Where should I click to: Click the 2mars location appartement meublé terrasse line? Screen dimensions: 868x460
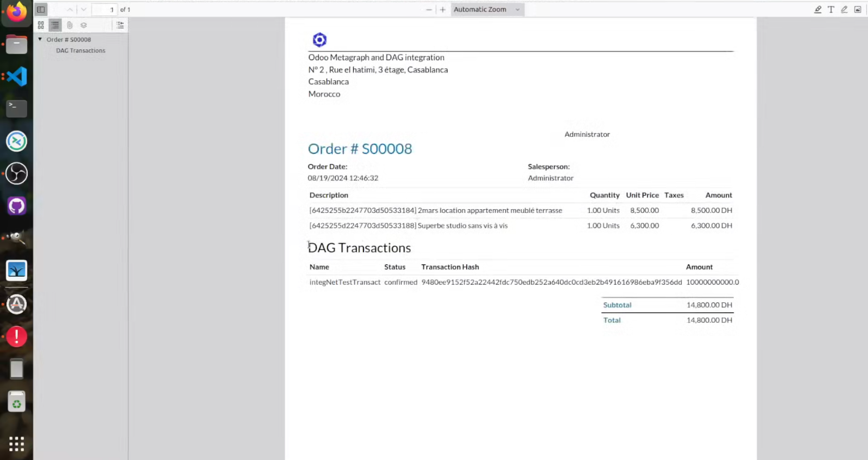pyautogui.click(x=435, y=210)
